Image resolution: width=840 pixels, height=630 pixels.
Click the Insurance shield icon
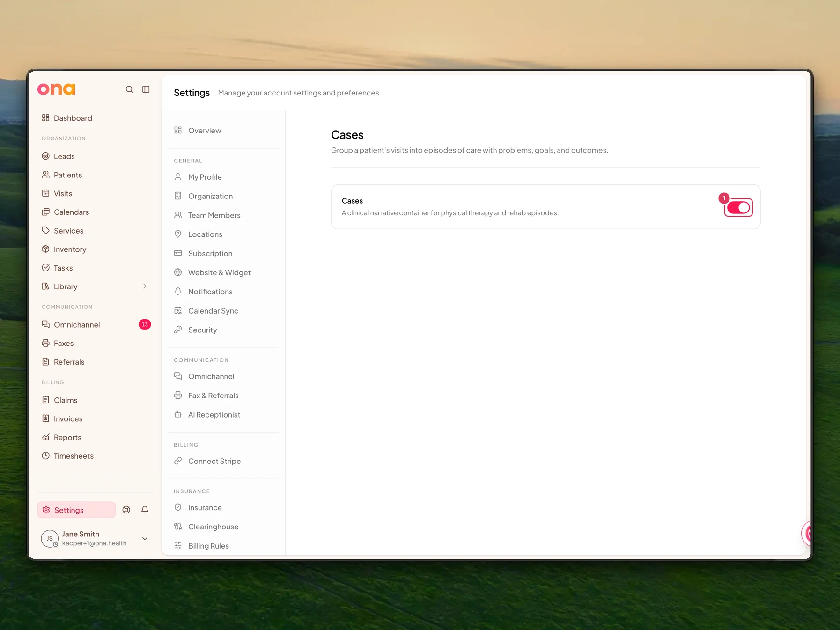[178, 507]
